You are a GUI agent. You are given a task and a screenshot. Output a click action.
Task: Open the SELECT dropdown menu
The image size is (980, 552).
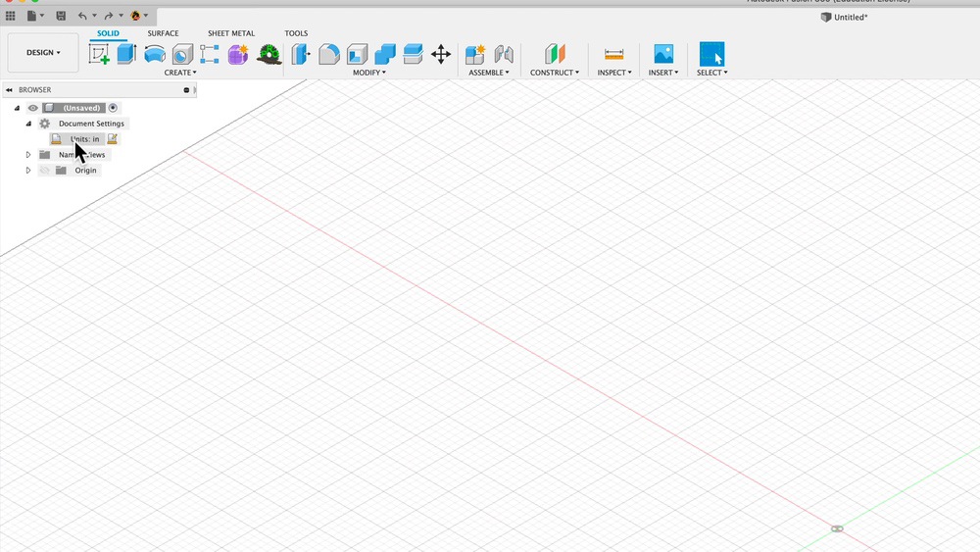tap(711, 73)
